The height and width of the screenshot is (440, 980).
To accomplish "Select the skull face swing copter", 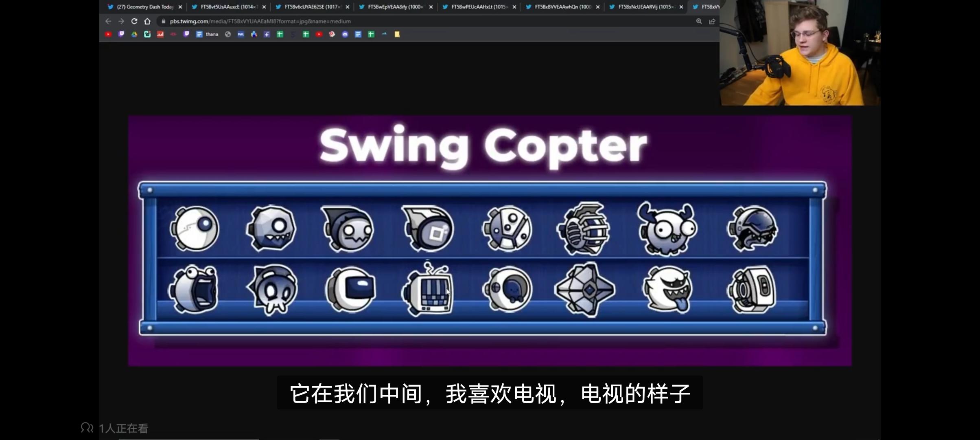I will pos(272,289).
